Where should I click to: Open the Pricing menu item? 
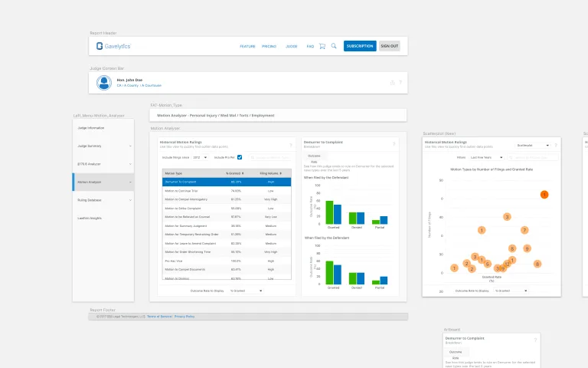coord(269,46)
